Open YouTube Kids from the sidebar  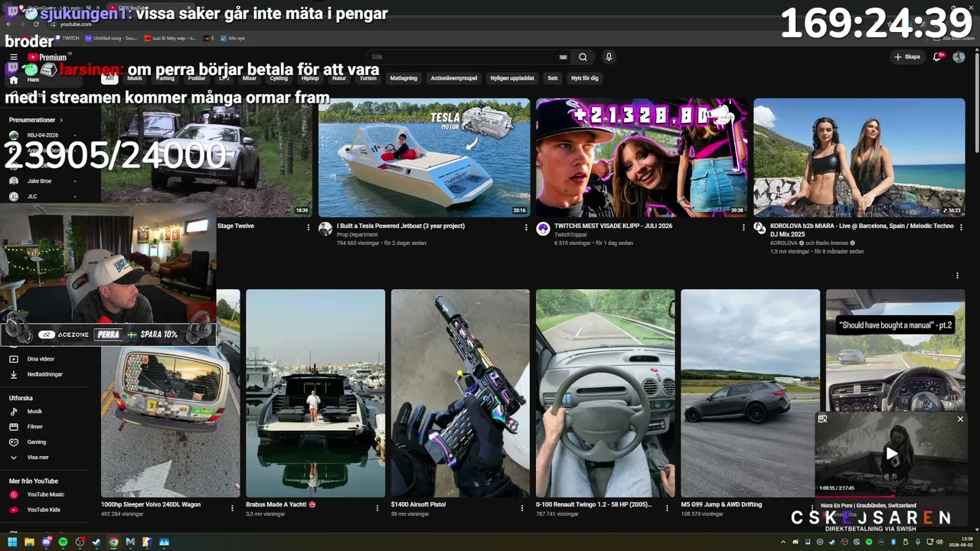[x=43, y=510]
